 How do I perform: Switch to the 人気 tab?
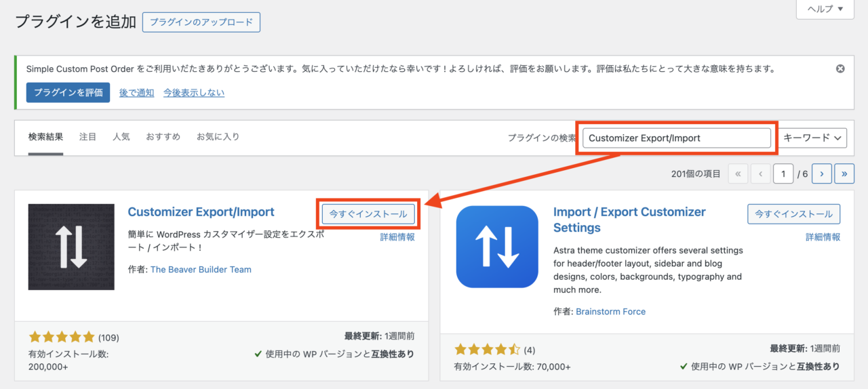[x=121, y=137]
